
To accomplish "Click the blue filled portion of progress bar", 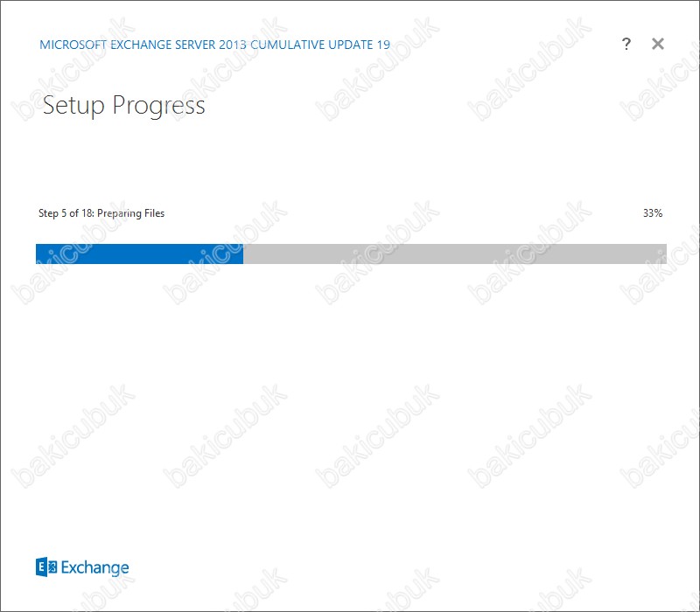I will click(139, 254).
